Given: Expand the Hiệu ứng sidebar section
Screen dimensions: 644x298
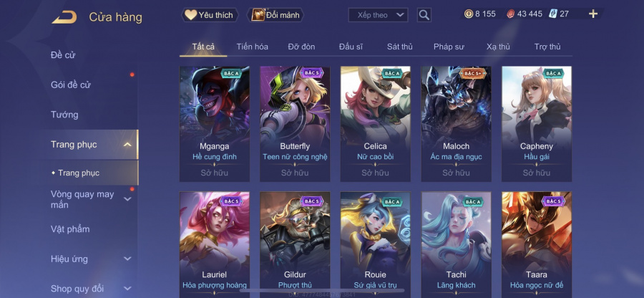Looking at the screenshot, I should (128, 259).
